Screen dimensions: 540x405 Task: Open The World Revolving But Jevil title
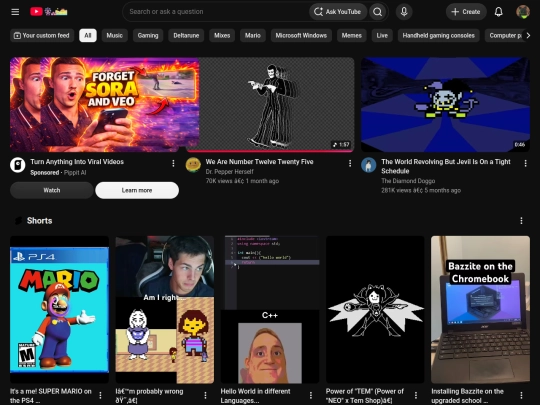(446, 166)
